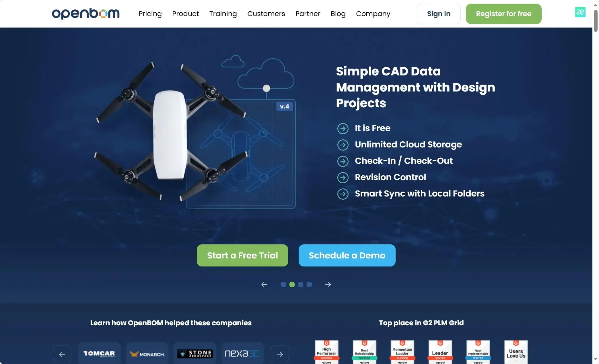This screenshot has width=599, height=364.
Task: Click the 'It is Free' text
Action: pyautogui.click(x=373, y=128)
